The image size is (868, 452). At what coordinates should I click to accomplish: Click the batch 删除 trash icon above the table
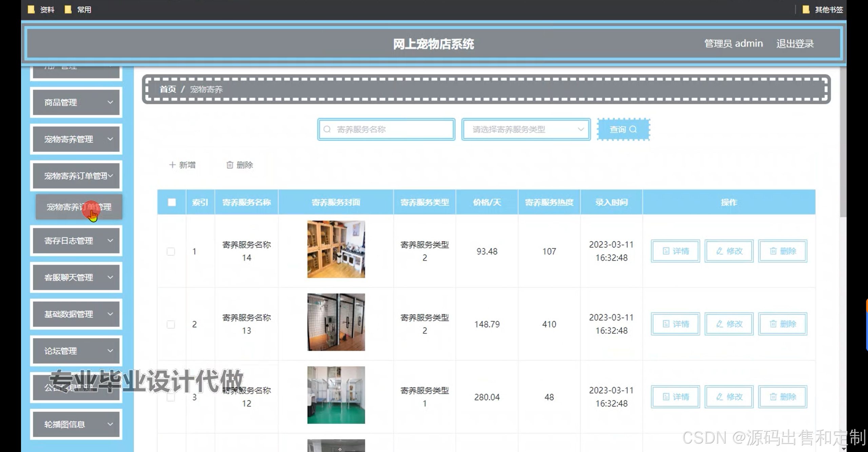(230, 165)
